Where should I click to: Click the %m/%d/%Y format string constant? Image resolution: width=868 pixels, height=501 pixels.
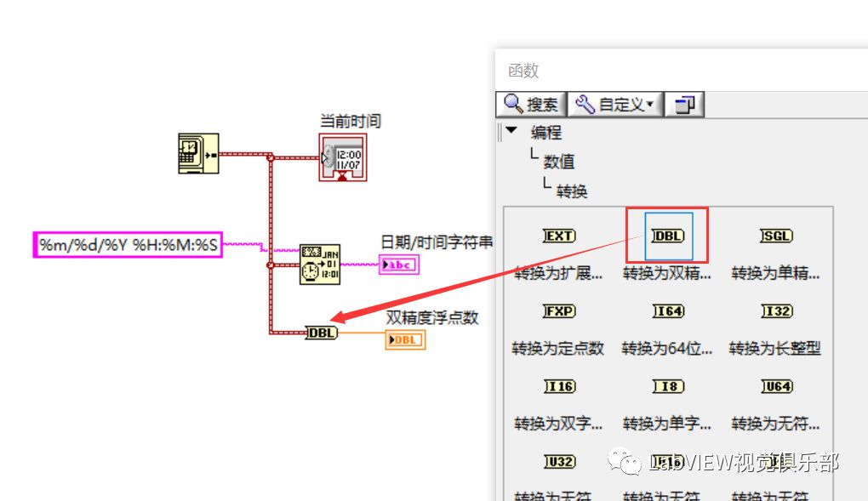(128, 244)
